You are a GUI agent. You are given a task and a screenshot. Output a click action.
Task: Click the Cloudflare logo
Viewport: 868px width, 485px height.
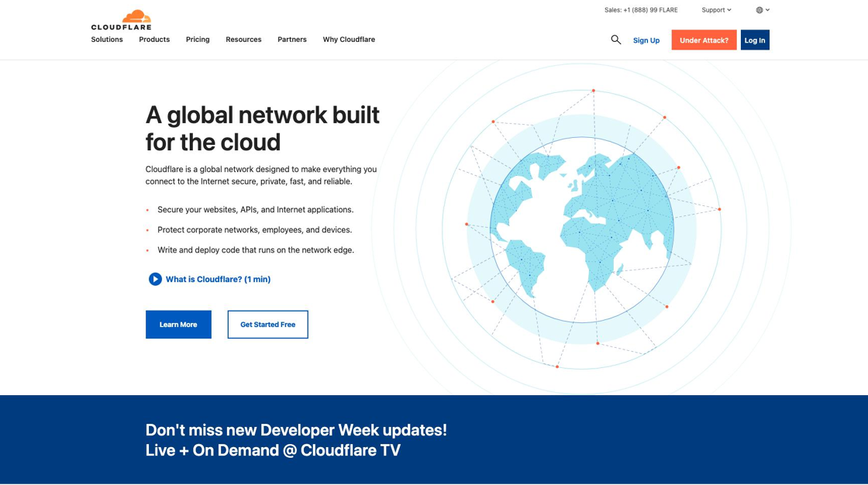121,20
